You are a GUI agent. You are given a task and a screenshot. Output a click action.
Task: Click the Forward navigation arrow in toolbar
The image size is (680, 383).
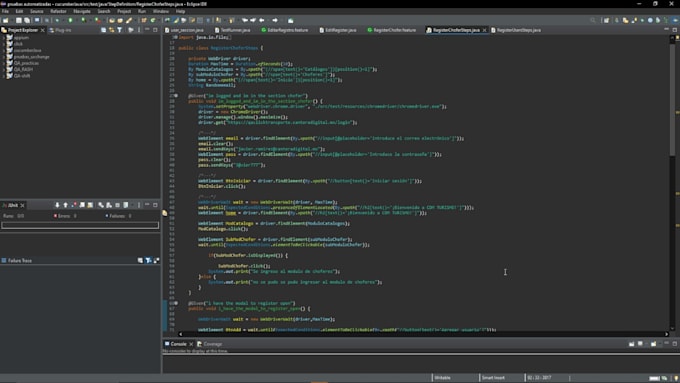click(275, 20)
